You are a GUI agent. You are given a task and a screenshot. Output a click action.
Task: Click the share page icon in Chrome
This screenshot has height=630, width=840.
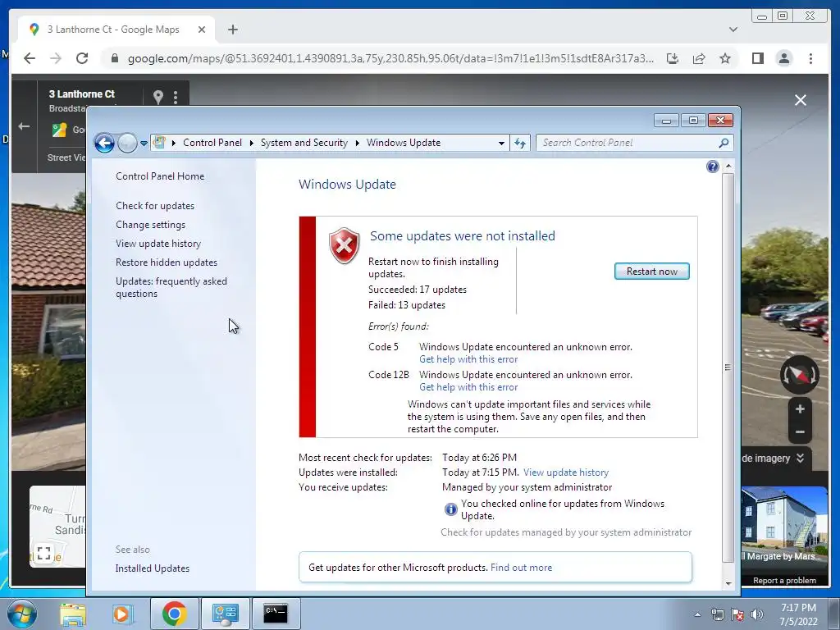pos(699,58)
